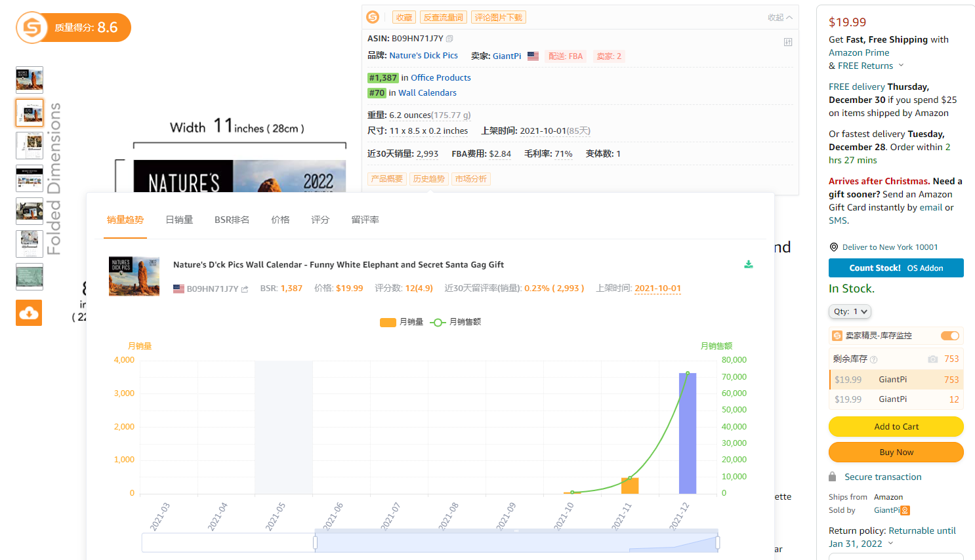Toggle the 月销量 legend series
This screenshot has width=975, height=560.
coord(402,322)
